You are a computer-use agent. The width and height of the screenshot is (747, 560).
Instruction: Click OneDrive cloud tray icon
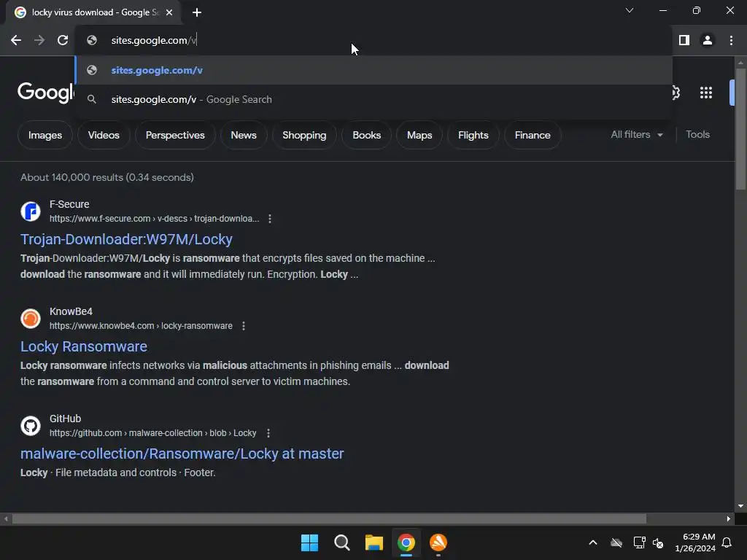616,542
